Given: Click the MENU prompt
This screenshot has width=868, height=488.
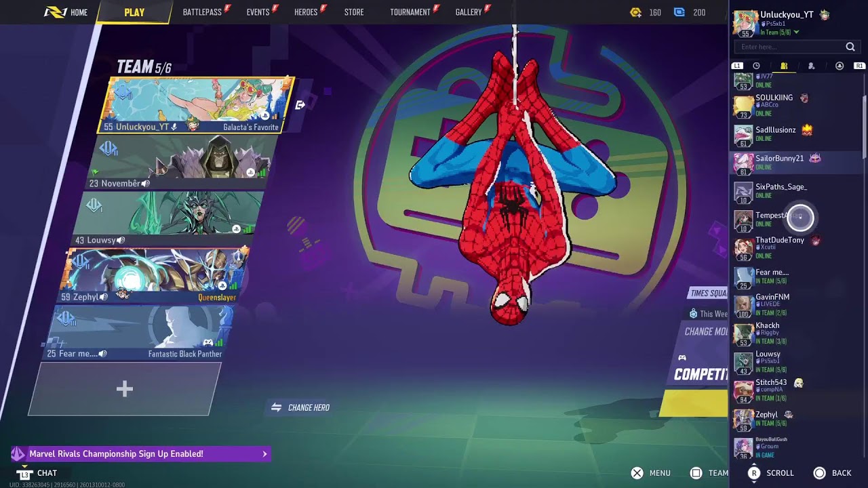Looking at the screenshot, I should (x=650, y=473).
